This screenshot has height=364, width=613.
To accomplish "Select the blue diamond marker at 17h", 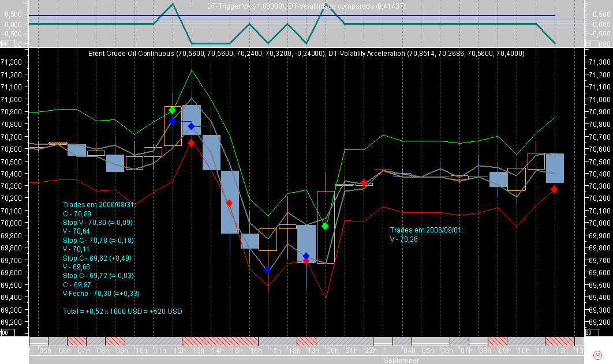I will coord(267,270).
